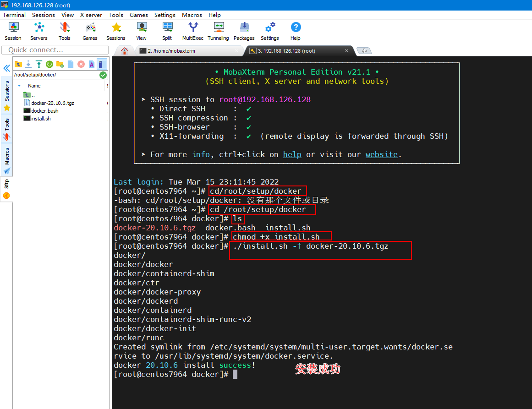Viewport: 532px width, 409px height.
Task: Click the 'help' link in terminal banner
Action: (292, 154)
